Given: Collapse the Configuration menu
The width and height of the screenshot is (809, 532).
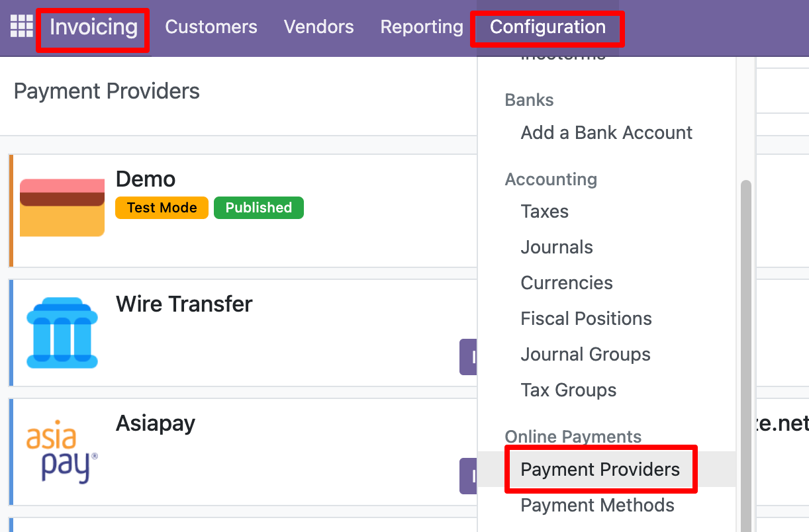Looking at the screenshot, I should (x=547, y=27).
